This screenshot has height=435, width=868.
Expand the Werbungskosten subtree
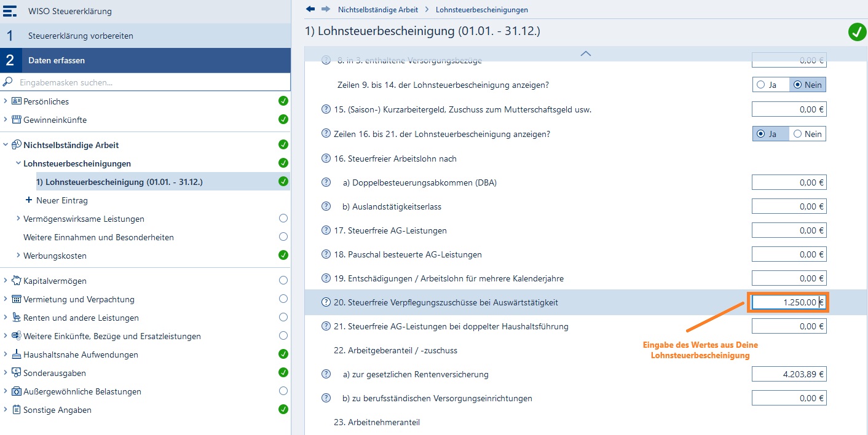[x=18, y=256]
